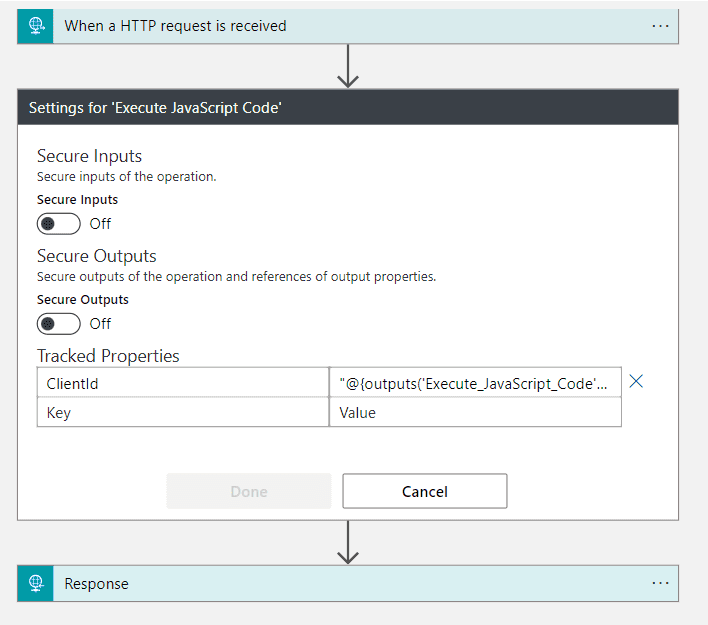The image size is (708, 625).
Task: Toggle the Secure Outputs switch
Action: pyautogui.click(x=59, y=324)
